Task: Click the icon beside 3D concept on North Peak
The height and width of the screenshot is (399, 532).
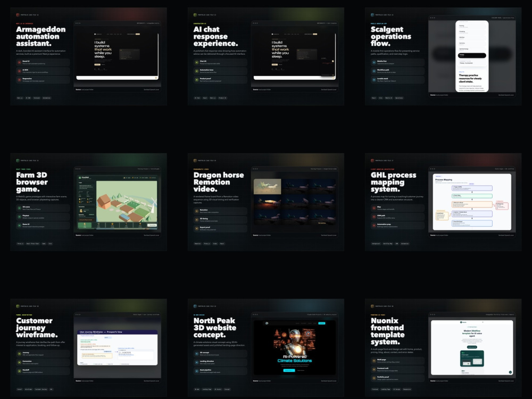Action: coord(197,354)
